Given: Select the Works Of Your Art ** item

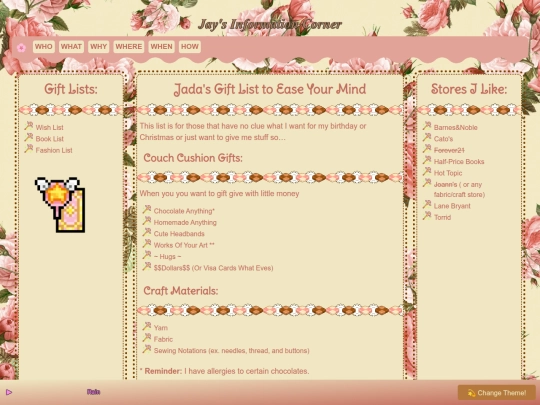Looking at the screenshot, I should [184, 245].
